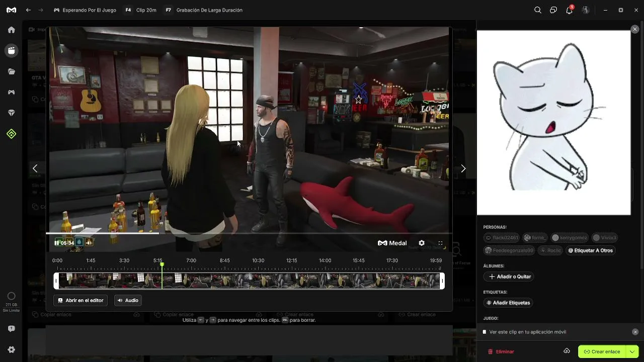Click the 05:34 elapsed time display
The height and width of the screenshot is (362, 644).
pyautogui.click(x=67, y=243)
